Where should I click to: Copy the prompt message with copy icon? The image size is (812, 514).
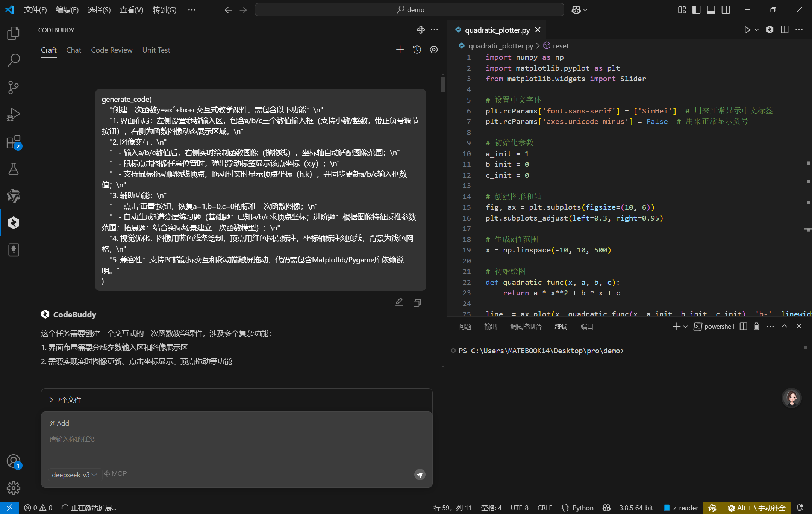tap(417, 303)
